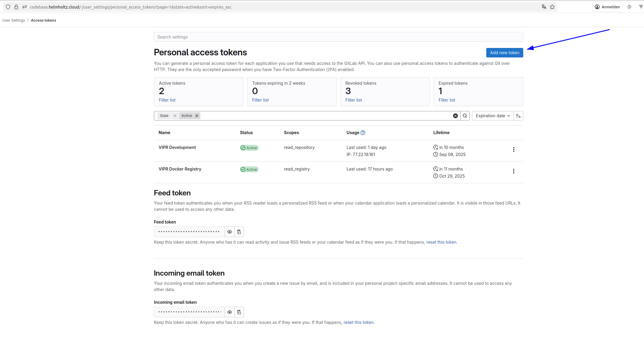Screen dimensions: 644x352
Task: Open the Expiration date sort dropdown
Action: 492,116
